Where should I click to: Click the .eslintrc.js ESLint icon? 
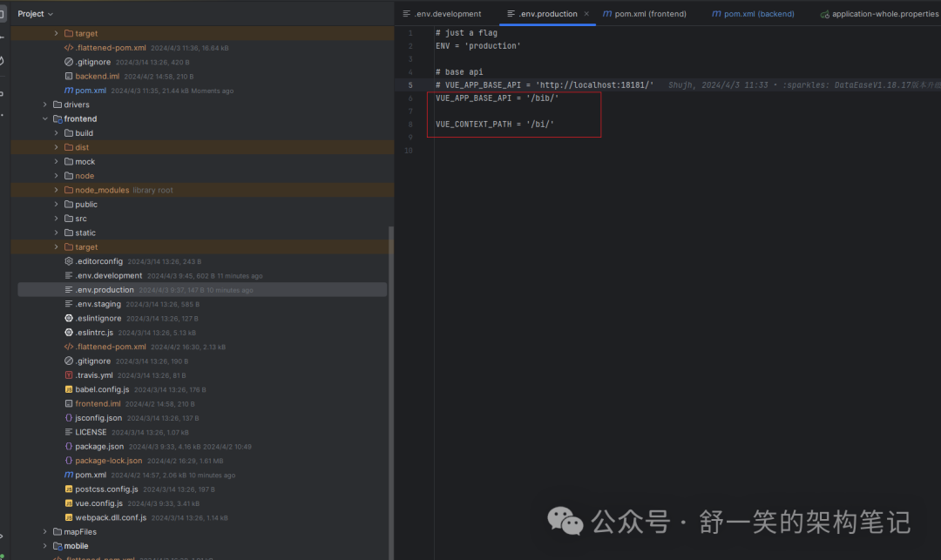click(69, 333)
